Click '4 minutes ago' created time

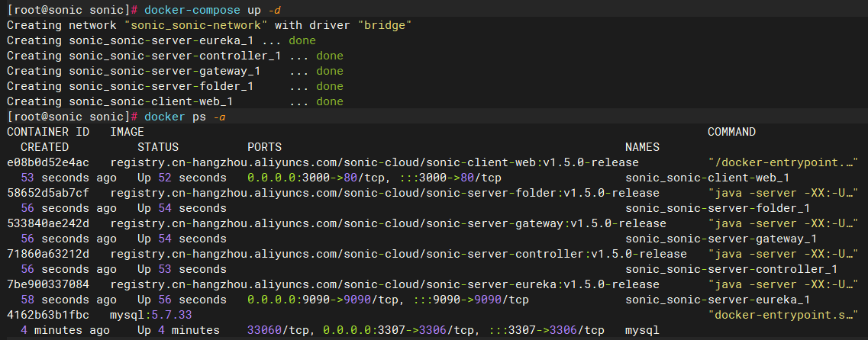tap(66, 330)
